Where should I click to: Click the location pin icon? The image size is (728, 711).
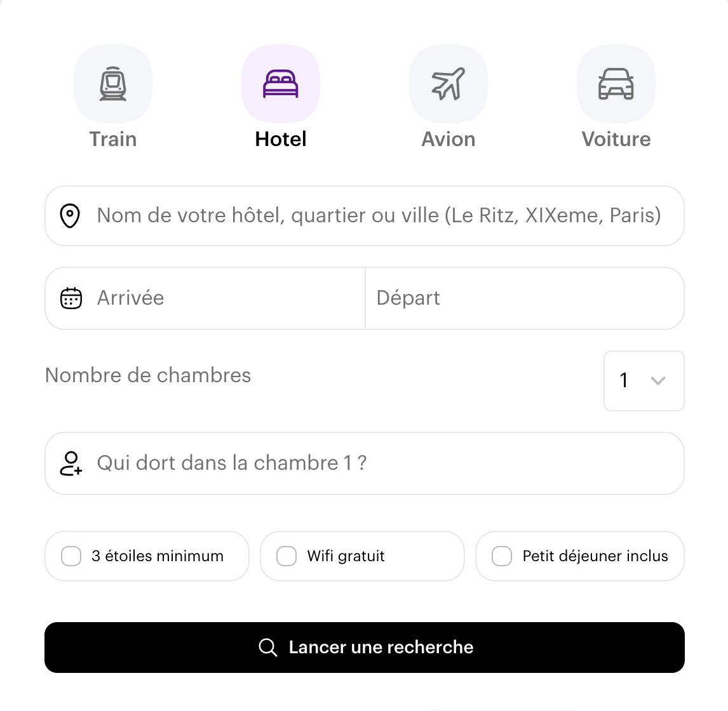pos(70,216)
